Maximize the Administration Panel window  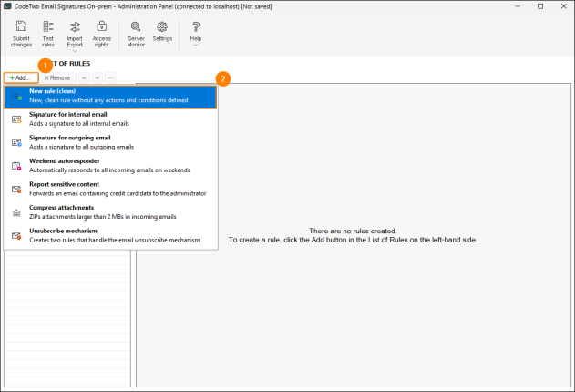(x=540, y=6)
